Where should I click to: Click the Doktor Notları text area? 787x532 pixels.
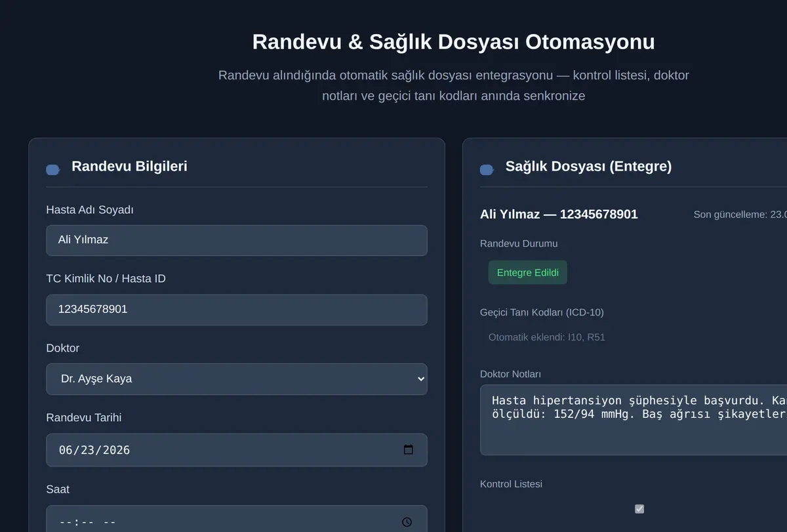634,420
